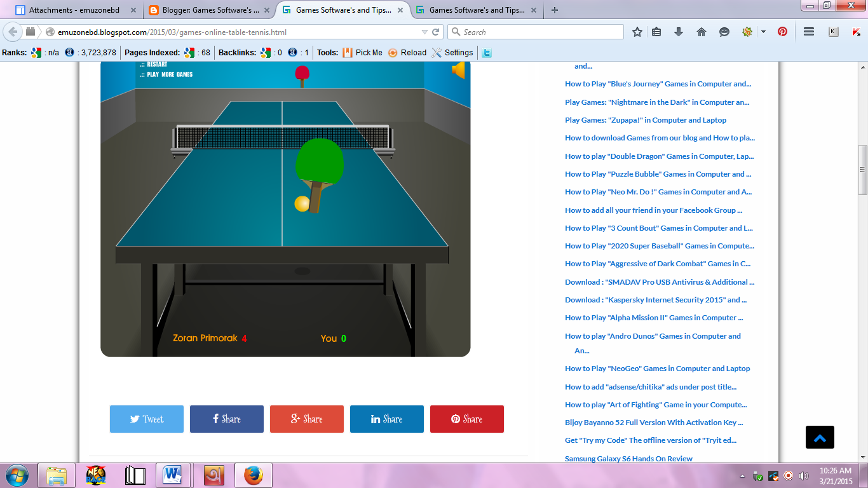Toggle the Downloads panel arrow icon
The width and height of the screenshot is (868, 488).
(679, 31)
